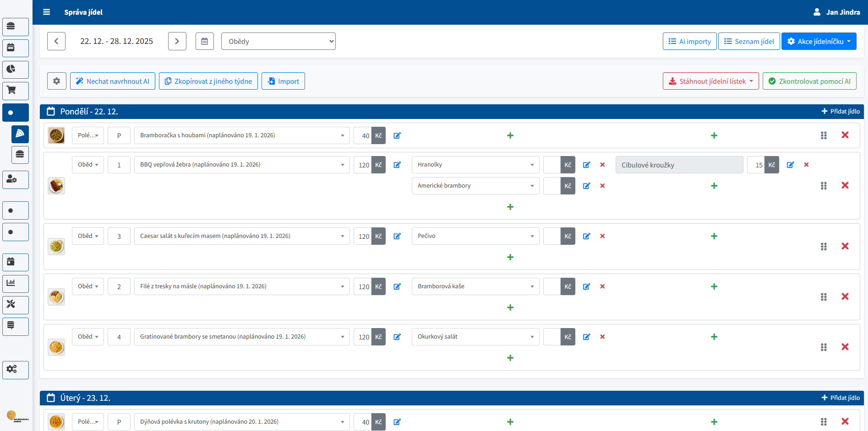Open Ai importy page
868x431 pixels.
click(689, 41)
